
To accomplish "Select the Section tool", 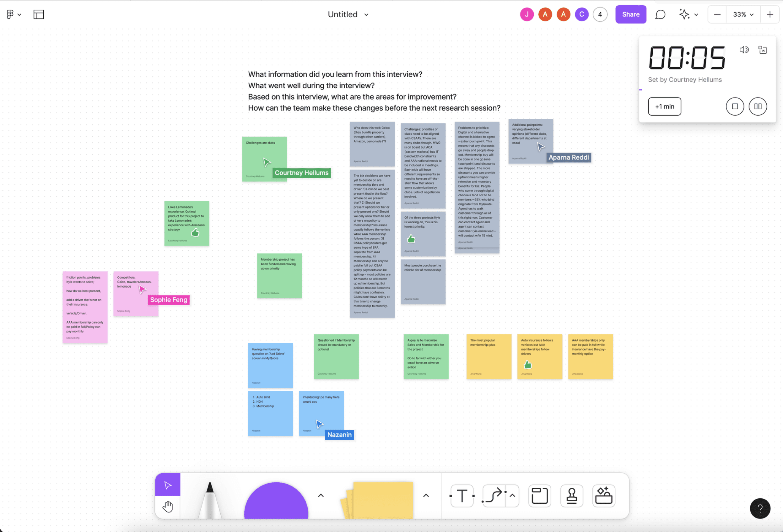I will pyautogui.click(x=539, y=496).
